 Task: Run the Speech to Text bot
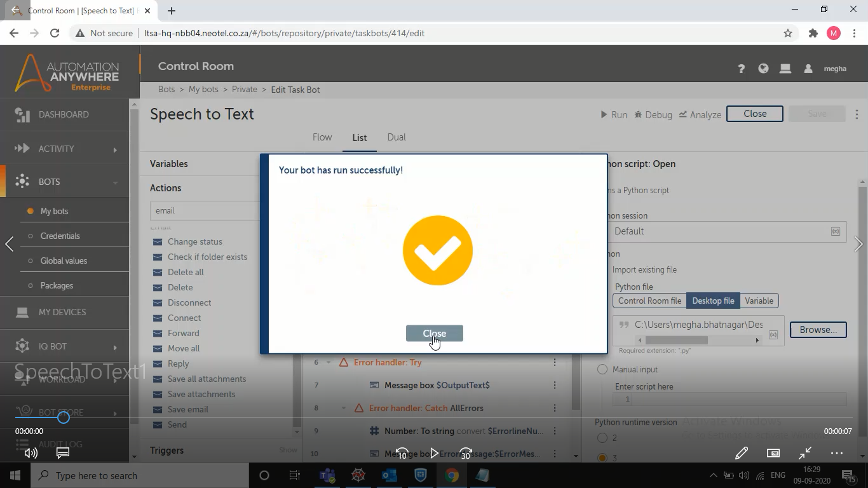click(614, 115)
